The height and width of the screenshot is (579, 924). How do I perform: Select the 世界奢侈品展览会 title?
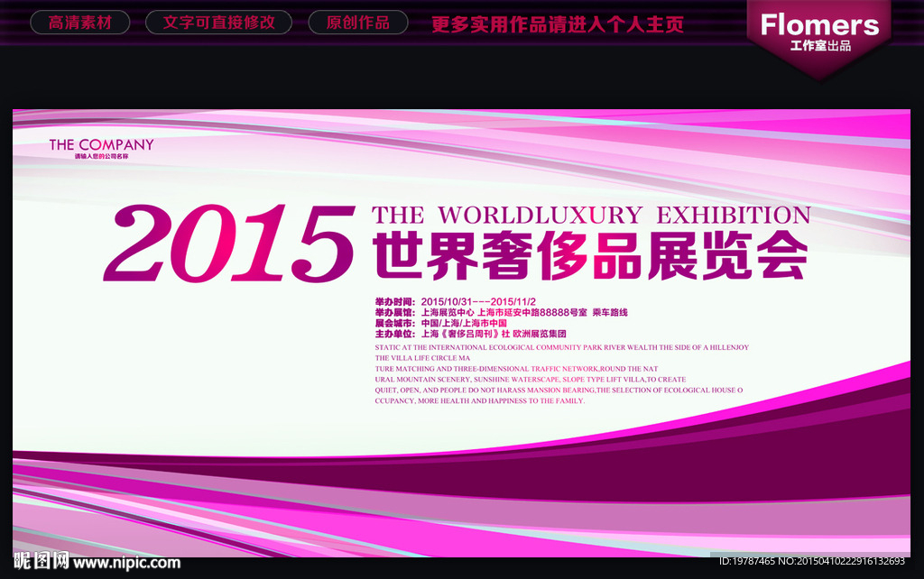(590, 256)
